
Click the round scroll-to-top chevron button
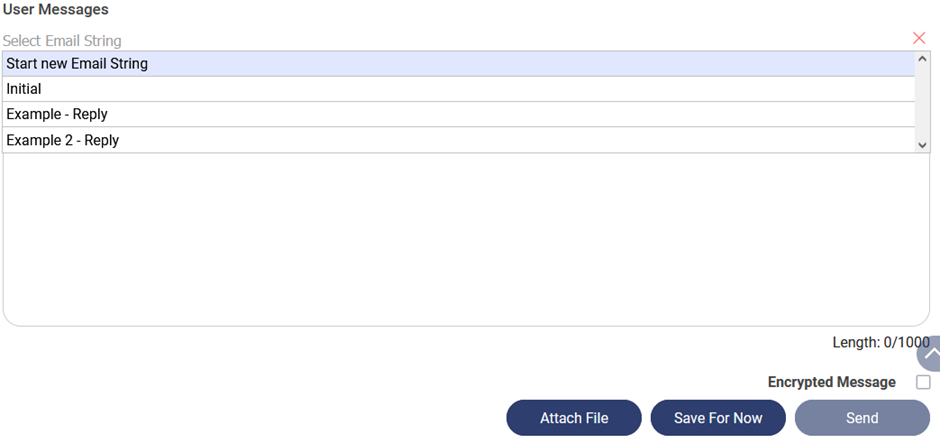(x=931, y=354)
